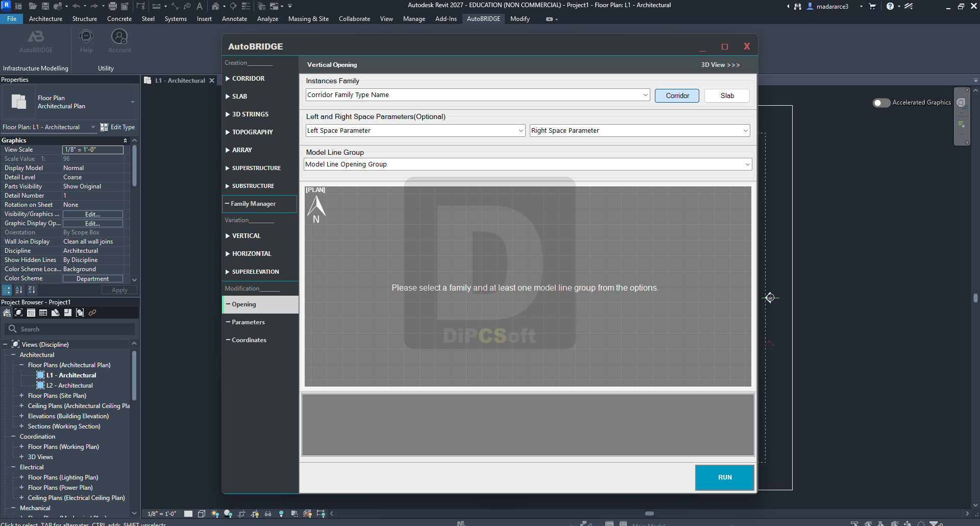980x526 pixels.
Task: Click the RUN button
Action: pyautogui.click(x=725, y=477)
